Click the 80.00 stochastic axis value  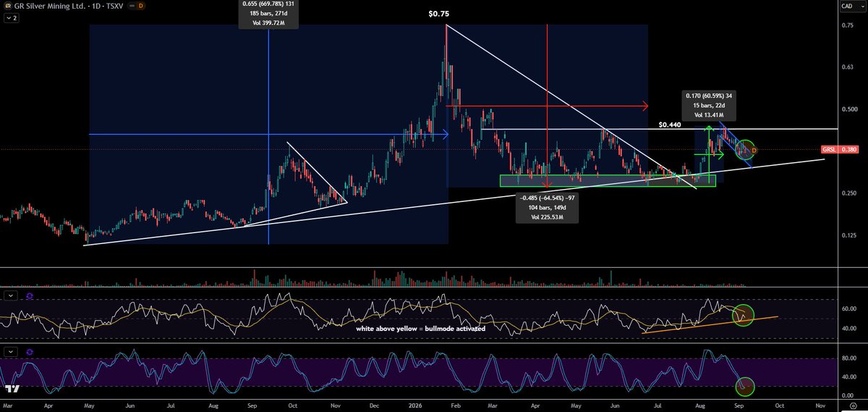[x=848, y=358]
